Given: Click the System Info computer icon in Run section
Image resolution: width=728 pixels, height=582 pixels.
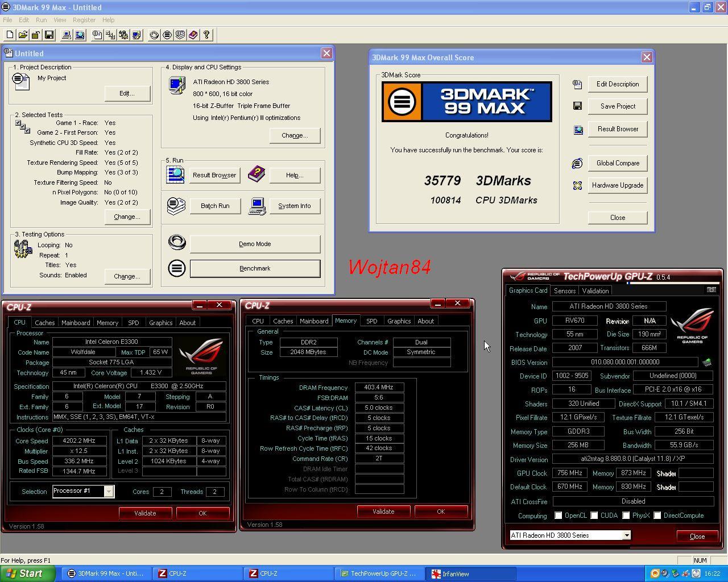Looking at the screenshot, I should [x=257, y=206].
